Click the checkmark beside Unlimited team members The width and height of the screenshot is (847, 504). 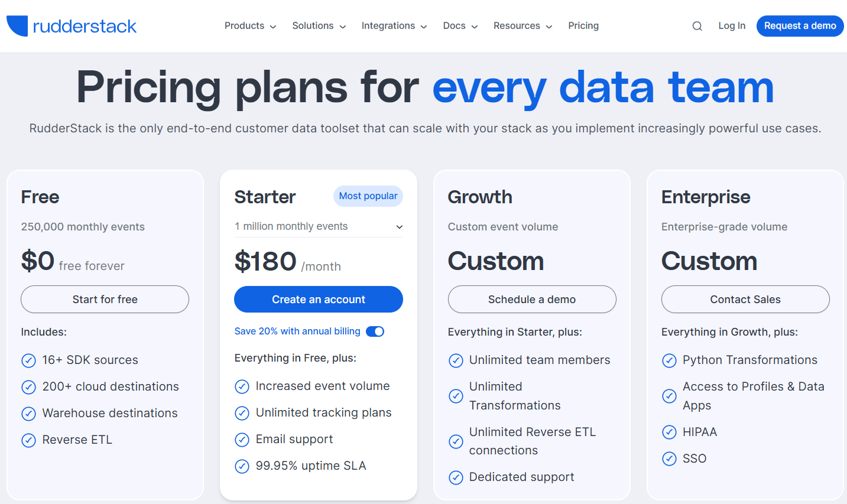(x=456, y=360)
